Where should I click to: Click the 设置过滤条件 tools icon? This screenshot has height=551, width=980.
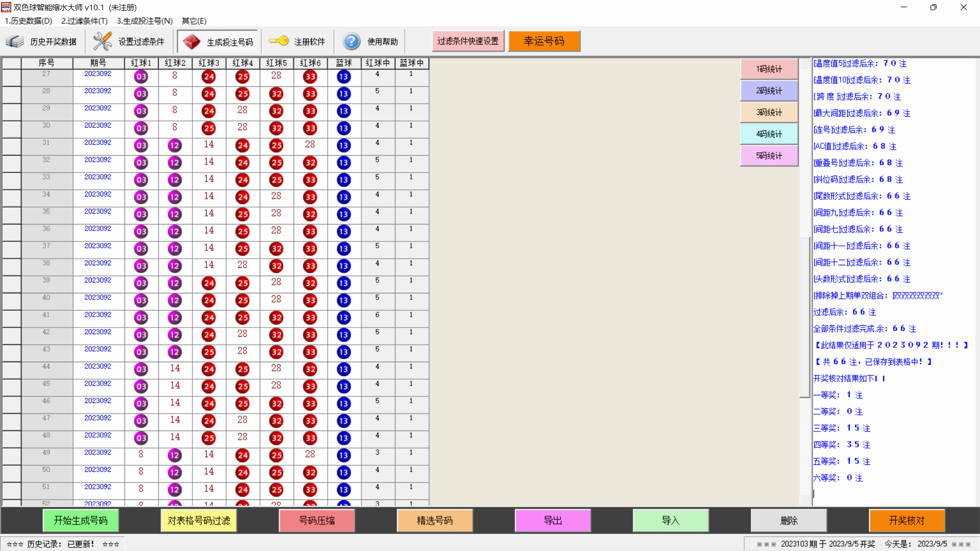coord(102,41)
